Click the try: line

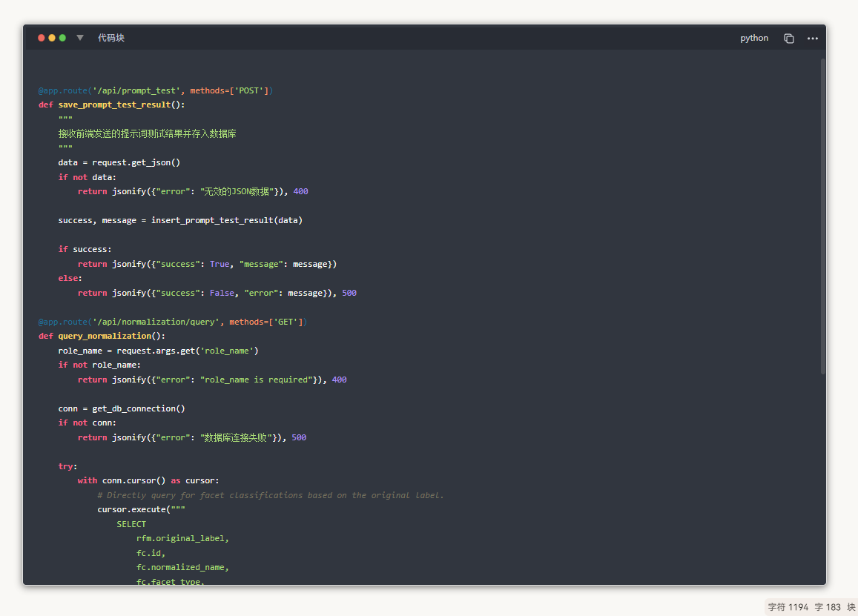[67, 466]
